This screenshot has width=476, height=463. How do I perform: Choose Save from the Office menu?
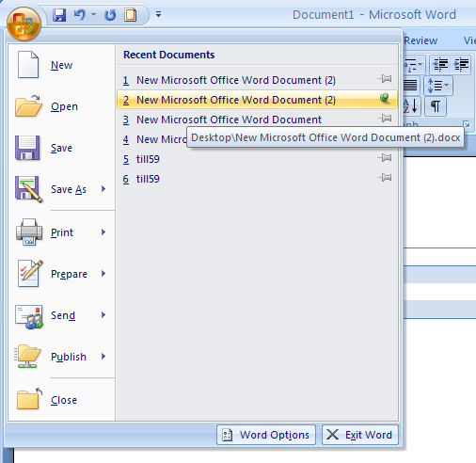(x=61, y=148)
